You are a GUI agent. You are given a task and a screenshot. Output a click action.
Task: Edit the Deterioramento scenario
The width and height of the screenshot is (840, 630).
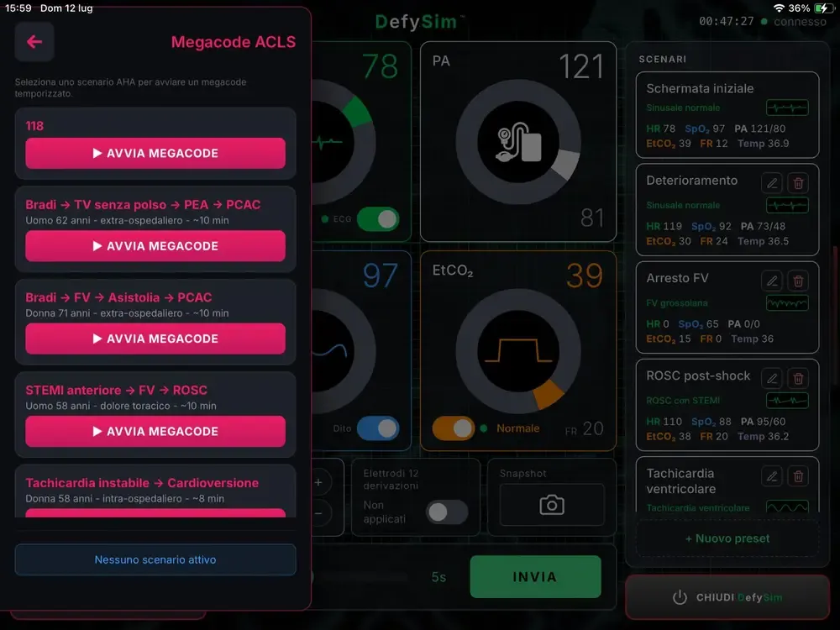tap(772, 183)
